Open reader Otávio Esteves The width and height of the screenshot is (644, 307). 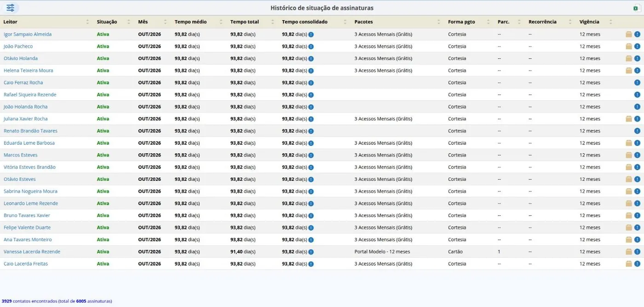coord(20,179)
